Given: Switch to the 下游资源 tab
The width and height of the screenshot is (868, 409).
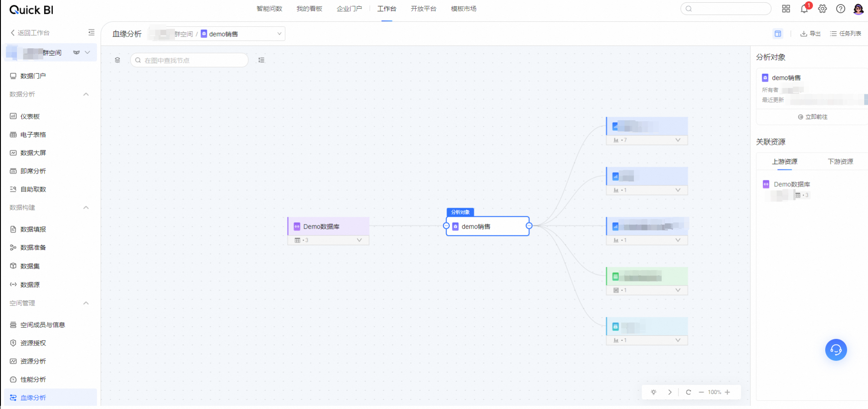Looking at the screenshot, I should 840,162.
